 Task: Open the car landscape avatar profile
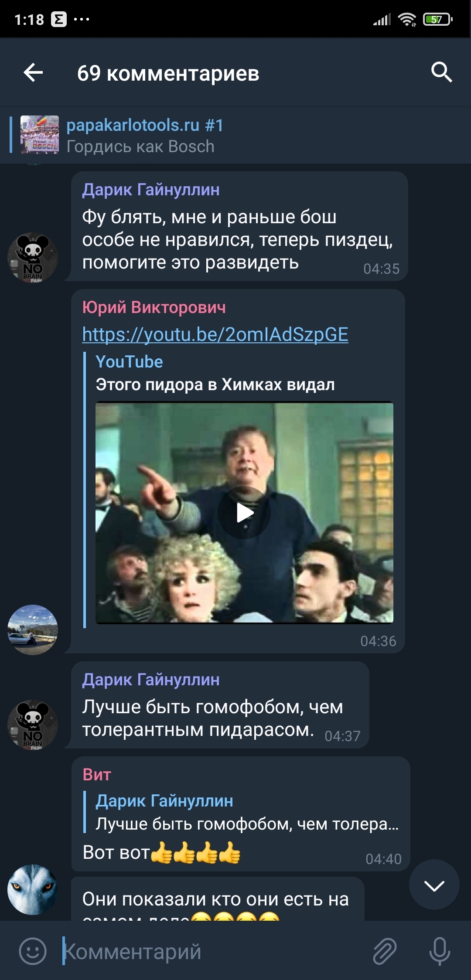[33, 630]
